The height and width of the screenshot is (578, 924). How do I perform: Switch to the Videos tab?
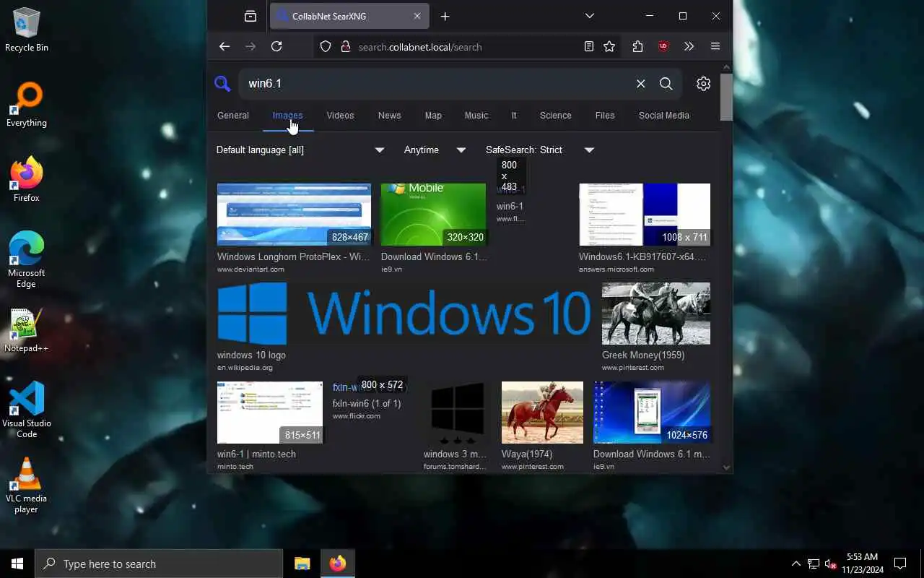coord(340,116)
